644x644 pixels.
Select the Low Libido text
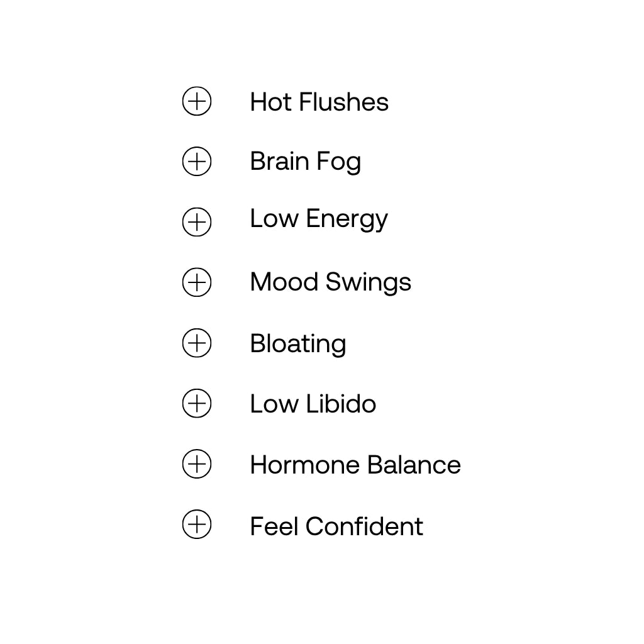(313, 404)
